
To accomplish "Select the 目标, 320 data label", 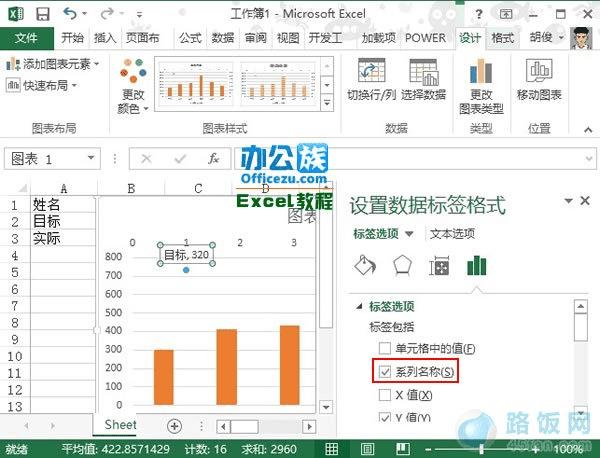I will click(186, 254).
